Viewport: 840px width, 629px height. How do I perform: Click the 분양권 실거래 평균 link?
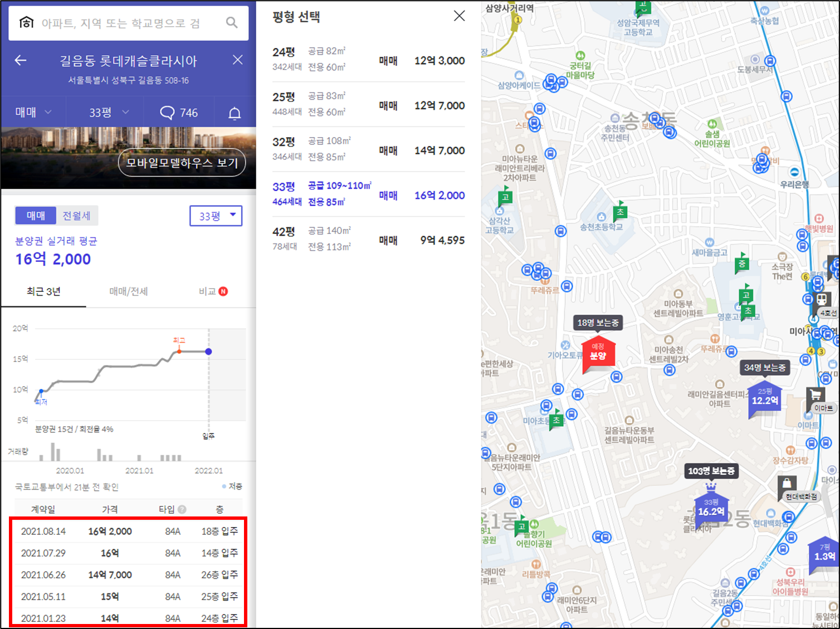tap(56, 241)
